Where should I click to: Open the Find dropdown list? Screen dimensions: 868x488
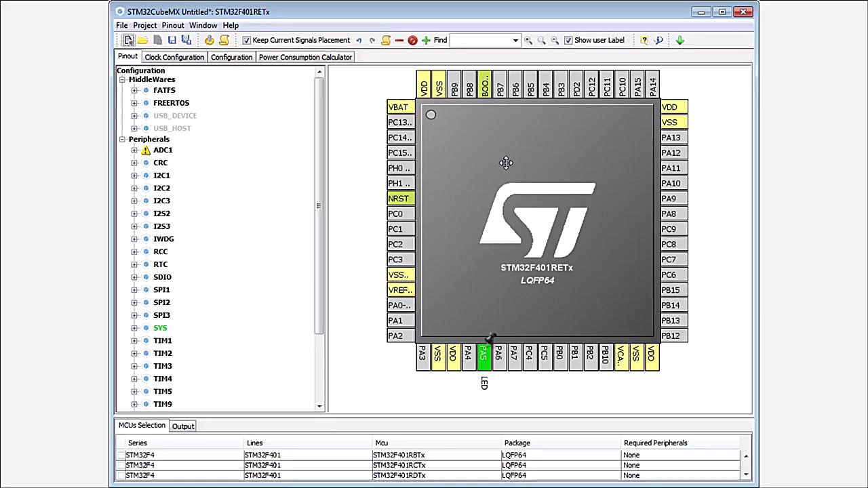(x=515, y=40)
